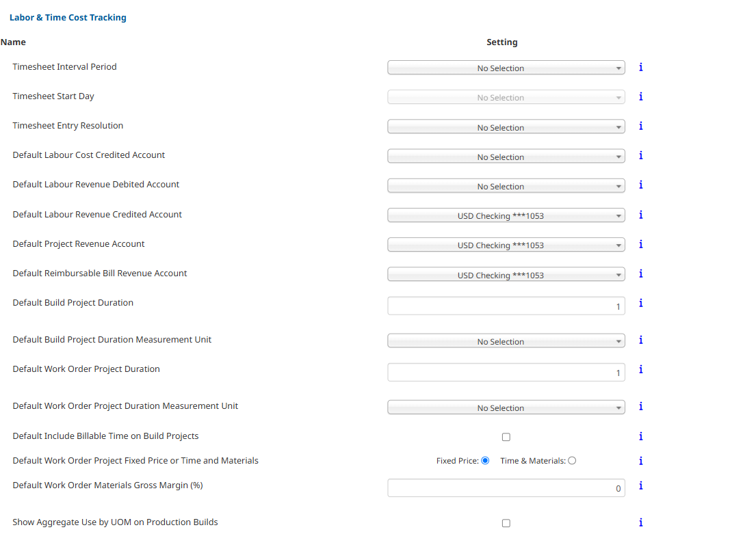View info for Work Order Project Duration Measurement Unit

tap(641, 406)
